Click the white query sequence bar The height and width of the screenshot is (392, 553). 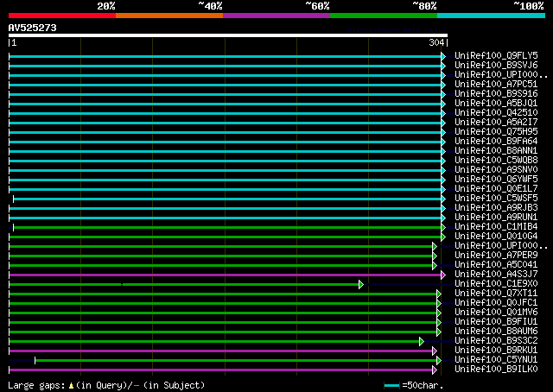pyautogui.click(x=226, y=36)
